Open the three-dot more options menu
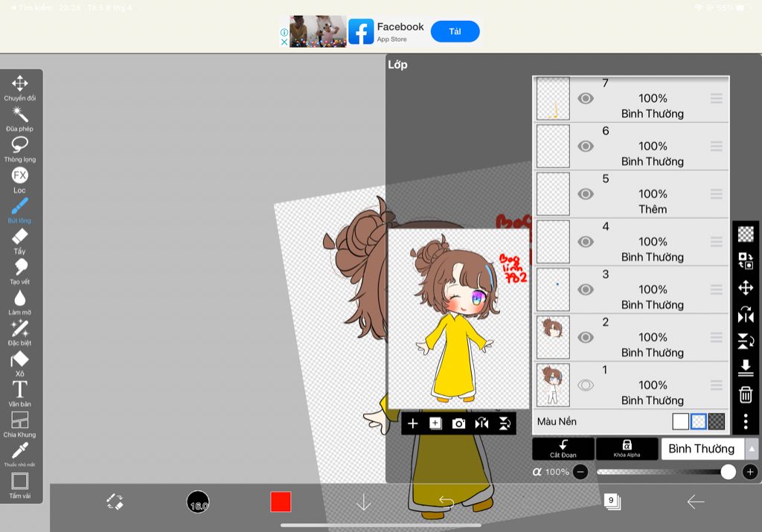This screenshot has width=762, height=532. pyautogui.click(x=746, y=421)
